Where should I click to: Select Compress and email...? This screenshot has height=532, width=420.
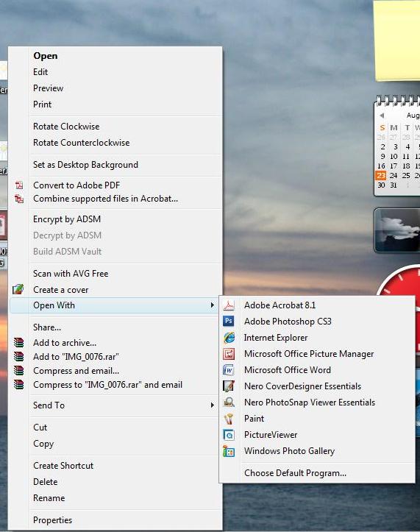point(76,371)
